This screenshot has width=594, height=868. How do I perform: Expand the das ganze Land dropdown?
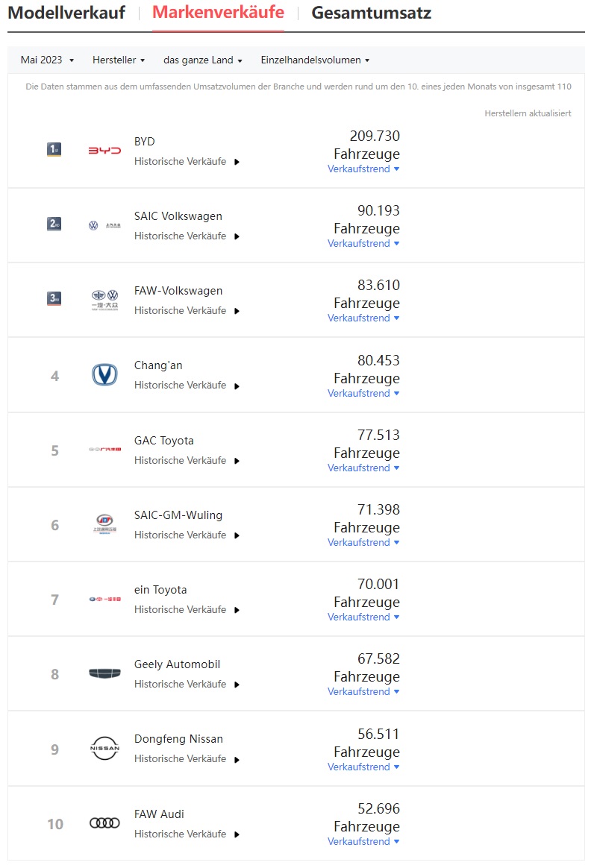coord(203,60)
